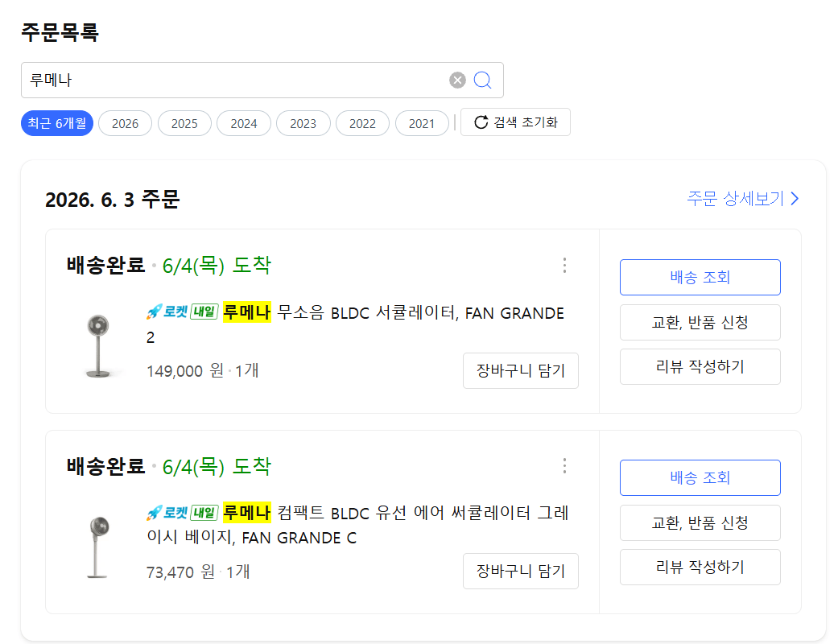Add FAN GRANDE 2 to cart
Screen dimensions: 838x644
(521, 370)
